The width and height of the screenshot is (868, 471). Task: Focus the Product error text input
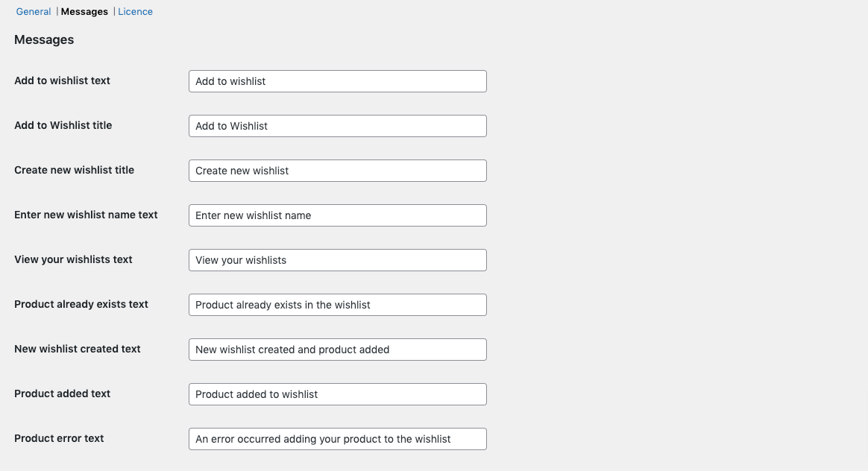(337, 439)
